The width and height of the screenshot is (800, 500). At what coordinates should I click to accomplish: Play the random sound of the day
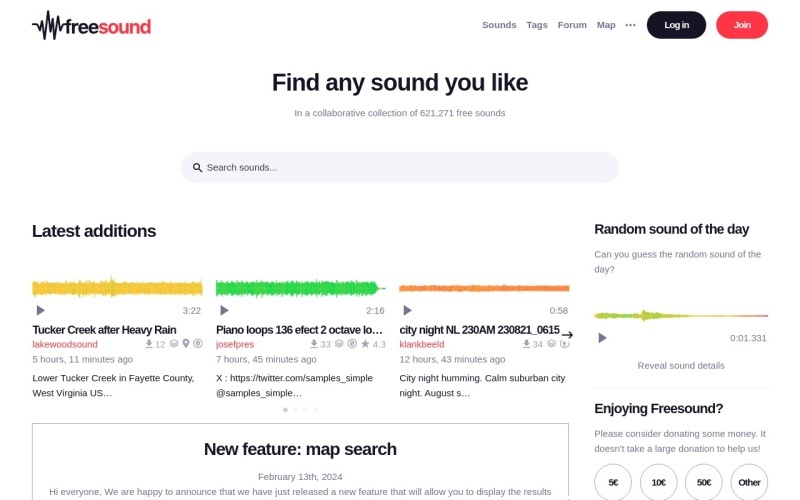603,338
